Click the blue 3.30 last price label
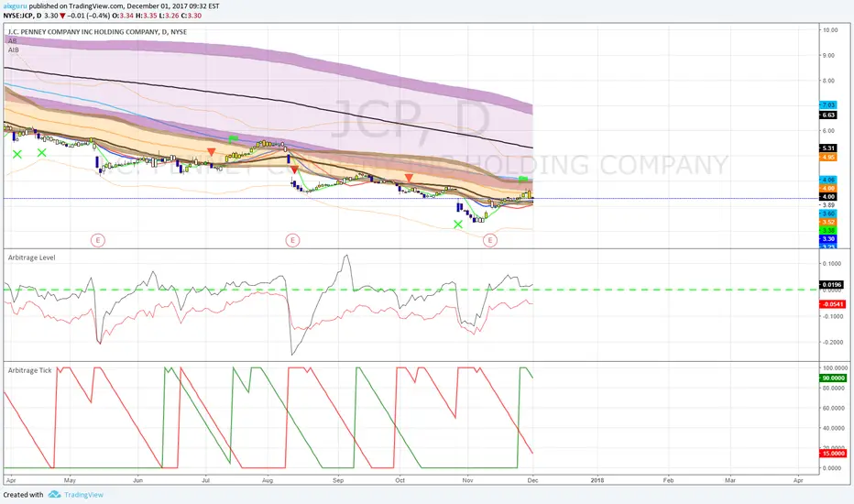The width and height of the screenshot is (854, 504). pyautogui.click(x=827, y=238)
